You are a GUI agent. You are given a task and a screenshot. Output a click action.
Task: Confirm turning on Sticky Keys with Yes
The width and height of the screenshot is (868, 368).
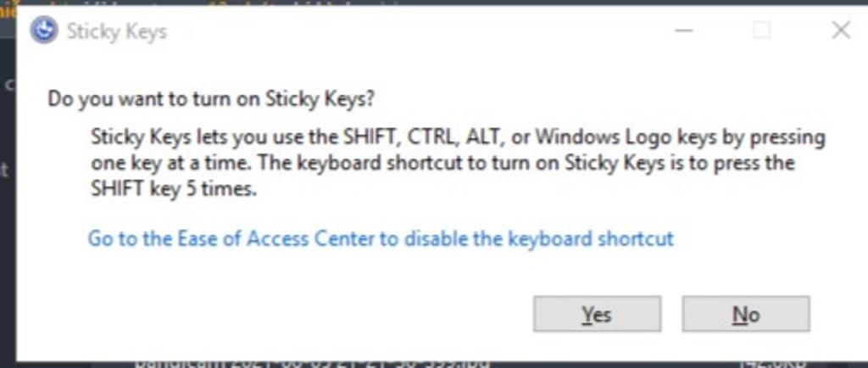[597, 315]
